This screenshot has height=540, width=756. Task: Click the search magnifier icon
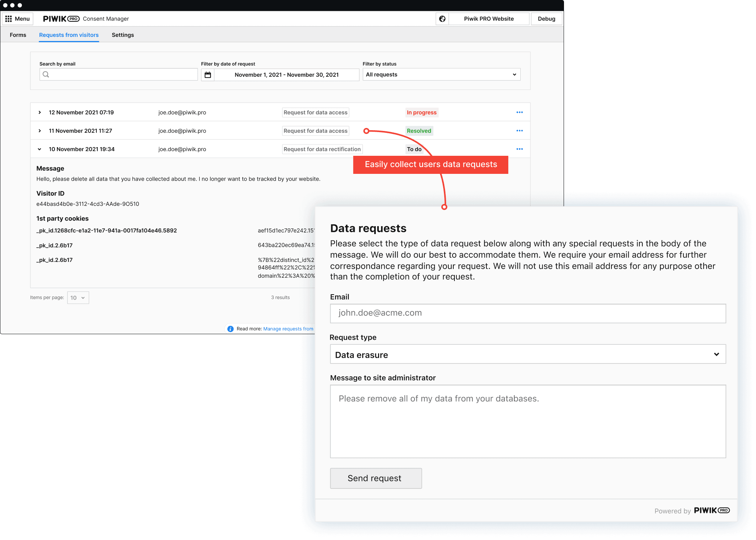click(46, 74)
